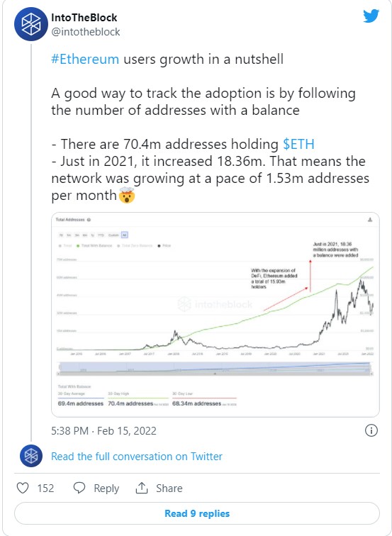Click Read the full conversation on Twitter
The width and height of the screenshot is (392, 536).
point(137,457)
